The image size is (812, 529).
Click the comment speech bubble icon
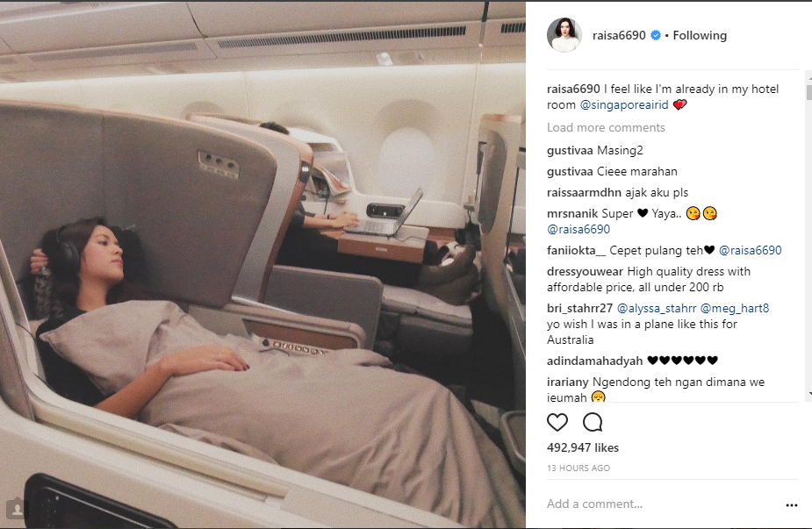pos(593,422)
